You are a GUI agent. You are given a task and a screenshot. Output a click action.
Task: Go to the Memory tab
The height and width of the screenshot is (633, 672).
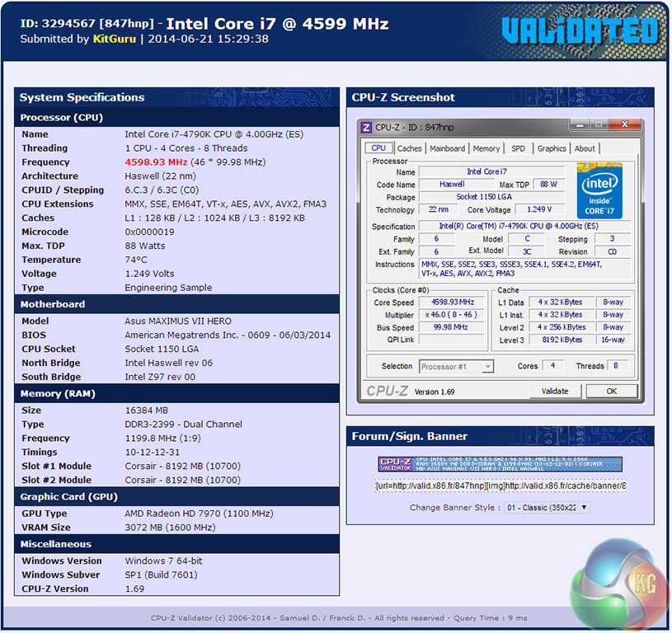tap(486, 148)
